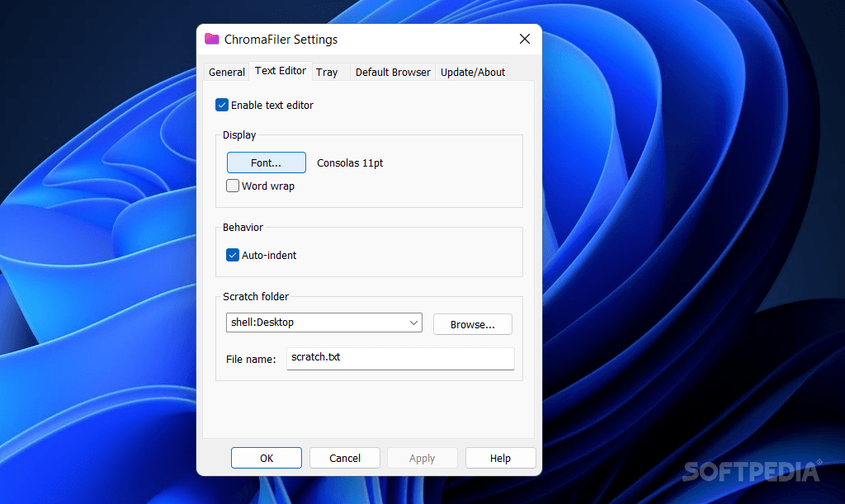Open the Font chooser button
The width and height of the screenshot is (845, 504).
267,163
